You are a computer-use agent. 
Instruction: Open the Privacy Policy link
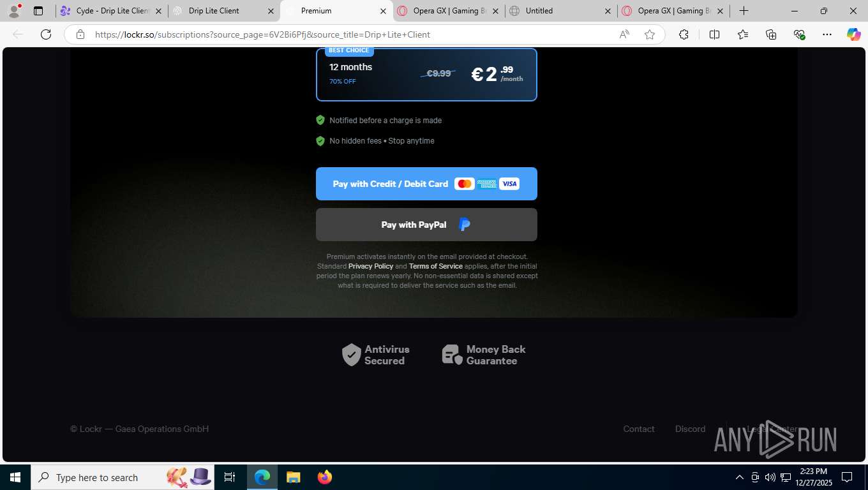371,266
